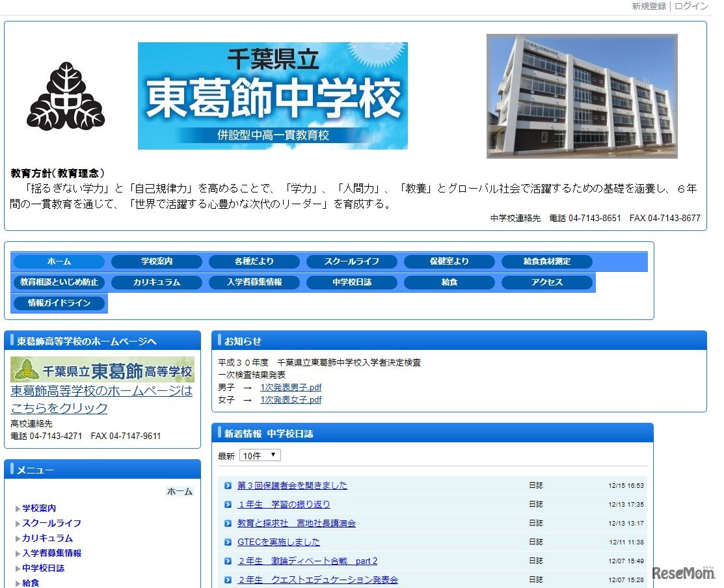724x588 pixels.
Task: Open the 各種だより navigation button
Action: [x=254, y=261]
